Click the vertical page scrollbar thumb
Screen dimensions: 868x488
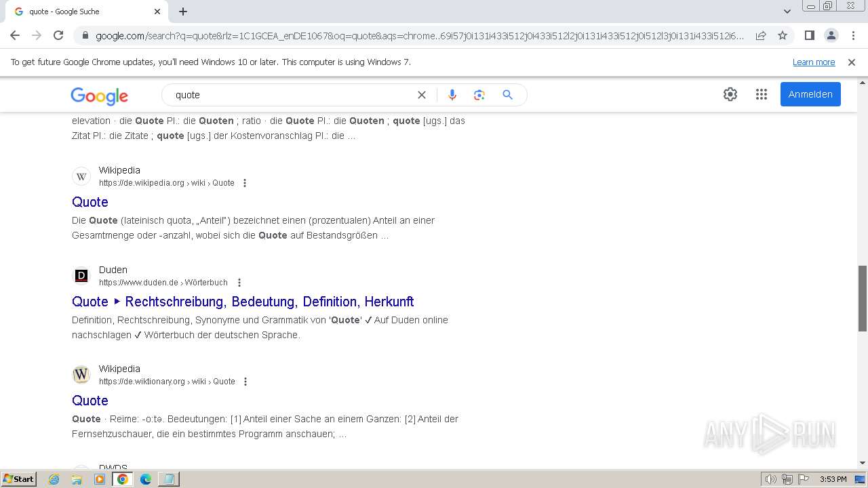pyautogui.click(x=863, y=298)
